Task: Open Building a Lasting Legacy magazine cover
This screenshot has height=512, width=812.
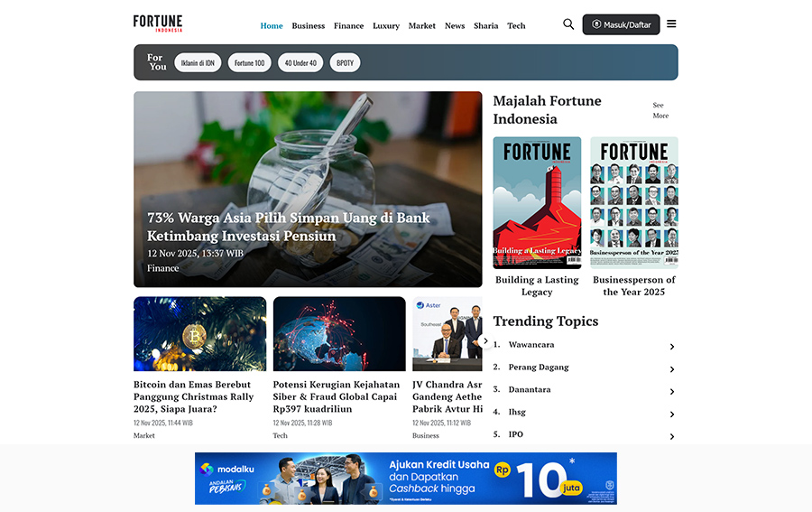Action: click(537, 202)
